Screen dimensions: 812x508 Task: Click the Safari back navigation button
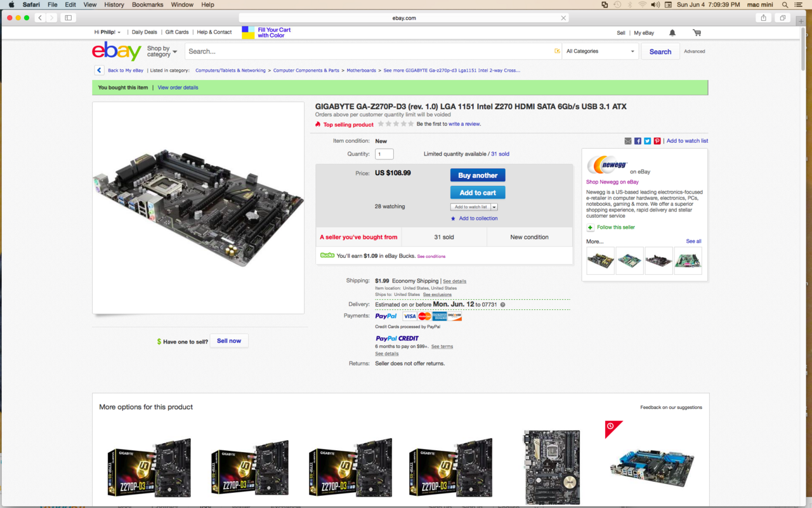40,18
